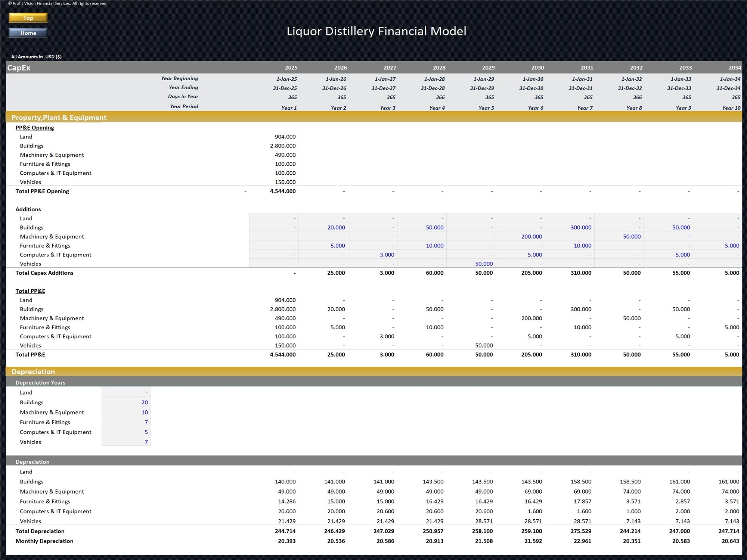
Task: Select Total PP&E 2033 total 55.000
Action: click(681, 355)
